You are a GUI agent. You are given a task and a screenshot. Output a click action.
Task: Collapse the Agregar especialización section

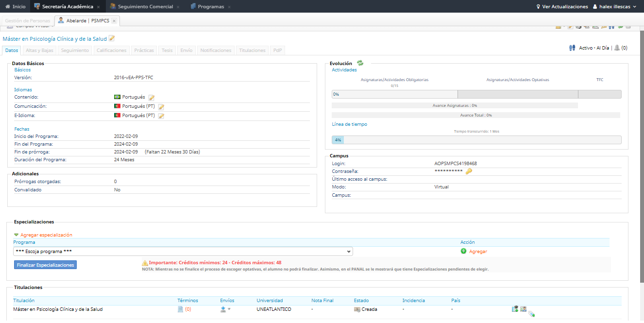coord(17,235)
